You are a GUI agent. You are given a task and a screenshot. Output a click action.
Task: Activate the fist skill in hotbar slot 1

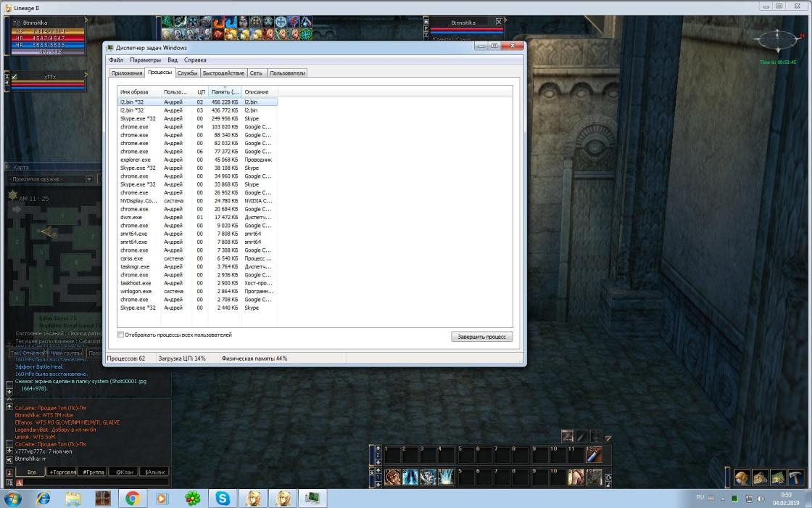click(392, 477)
